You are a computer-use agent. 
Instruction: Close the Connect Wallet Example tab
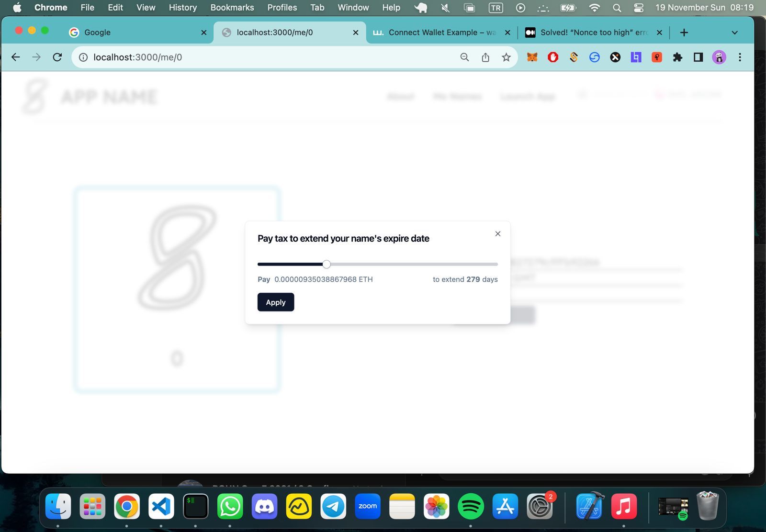(508, 33)
